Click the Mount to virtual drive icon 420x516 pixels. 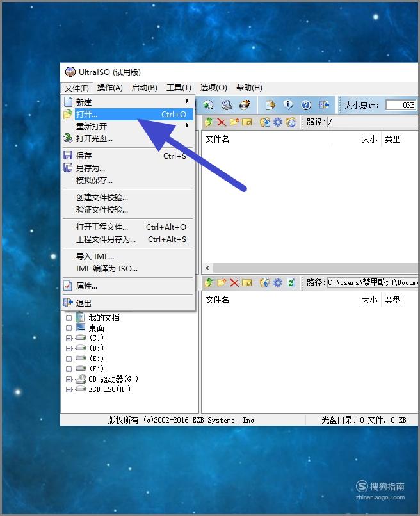pyautogui.click(x=227, y=105)
